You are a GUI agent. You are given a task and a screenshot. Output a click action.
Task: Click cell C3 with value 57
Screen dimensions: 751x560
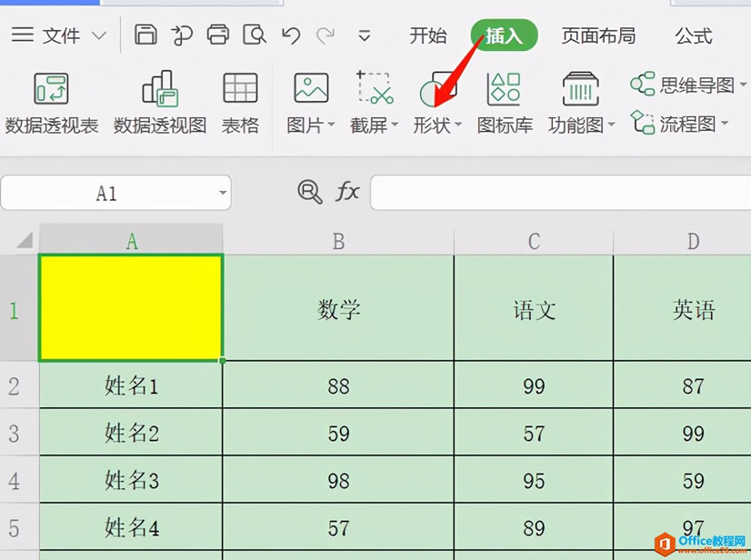click(534, 433)
